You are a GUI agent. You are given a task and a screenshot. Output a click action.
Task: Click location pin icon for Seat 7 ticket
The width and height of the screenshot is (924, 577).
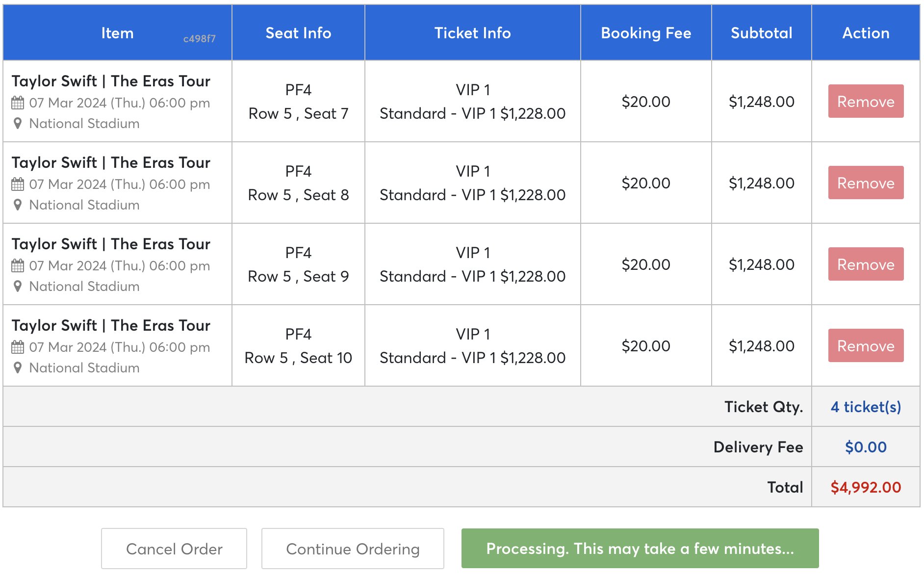pyautogui.click(x=18, y=124)
